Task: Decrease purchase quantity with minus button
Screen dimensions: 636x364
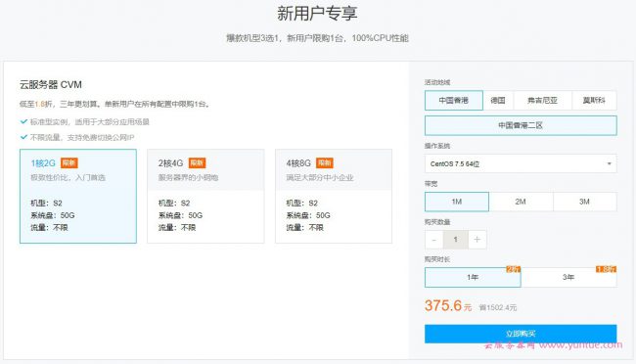Action: (x=434, y=240)
